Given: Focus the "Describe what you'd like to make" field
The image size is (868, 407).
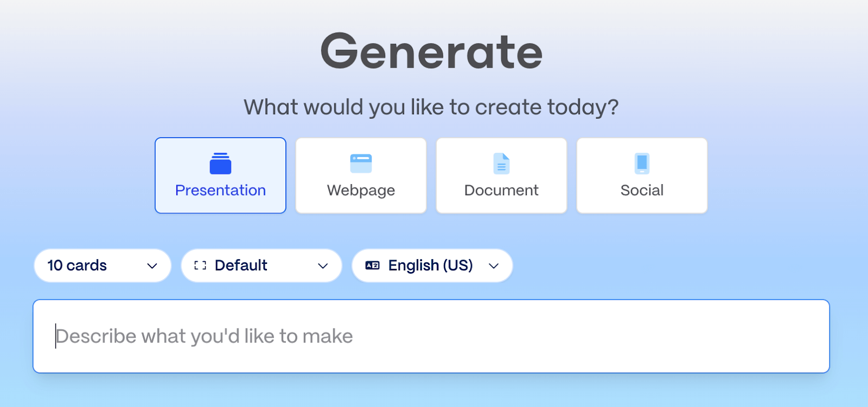Looking at the screenshot, I should pos(204,337).
